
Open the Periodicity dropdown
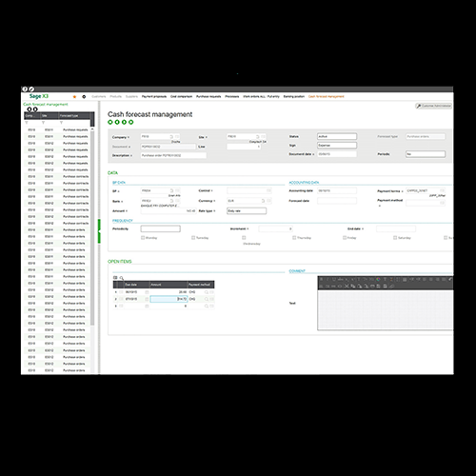161,228
